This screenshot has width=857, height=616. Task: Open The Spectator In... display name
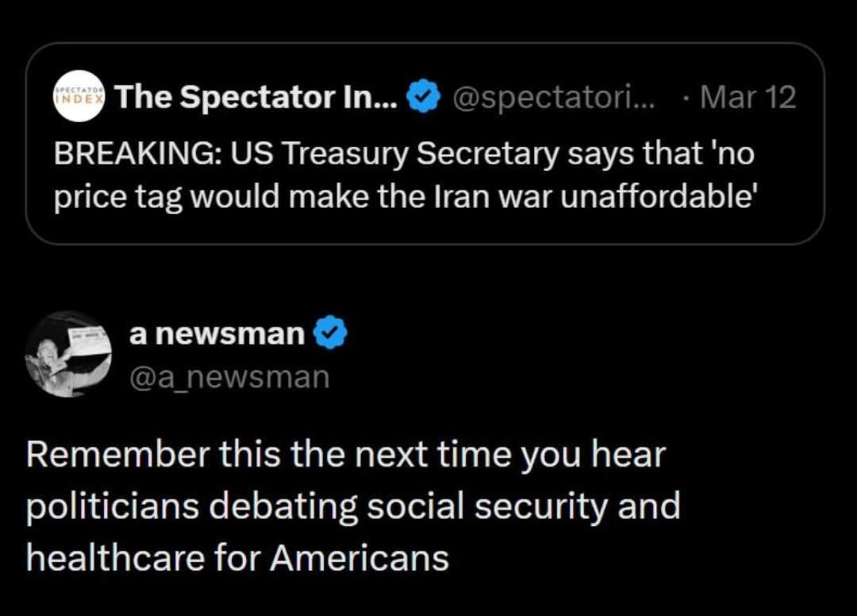click(x=257, y=98)
